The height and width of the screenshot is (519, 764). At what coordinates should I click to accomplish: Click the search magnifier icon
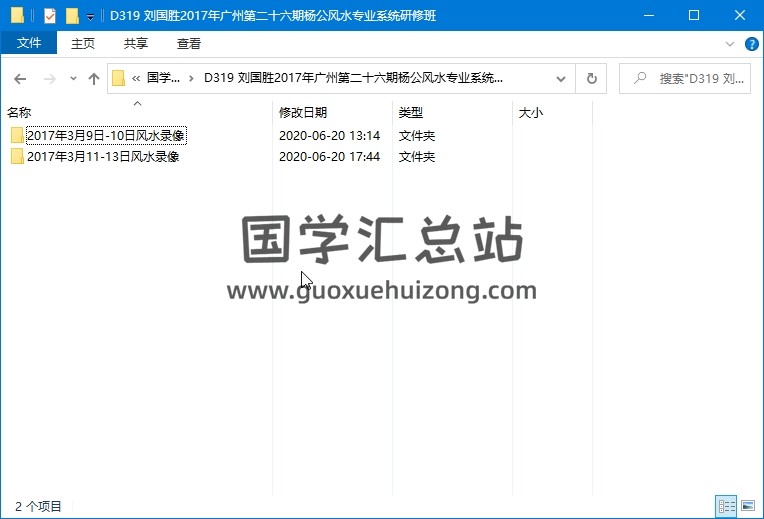point(640,77)
